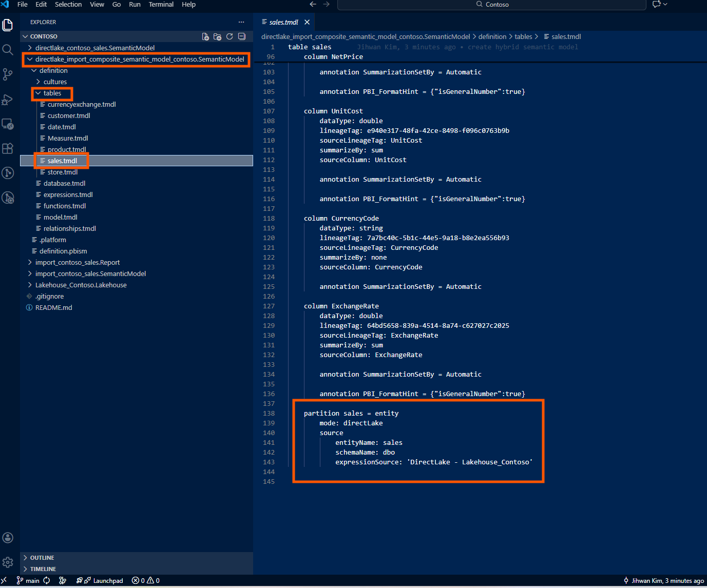The height and width of the screenshot is (588, 707).
Task: Open relationships.tmdl in the file tree
Action: (x=137, y=228)
